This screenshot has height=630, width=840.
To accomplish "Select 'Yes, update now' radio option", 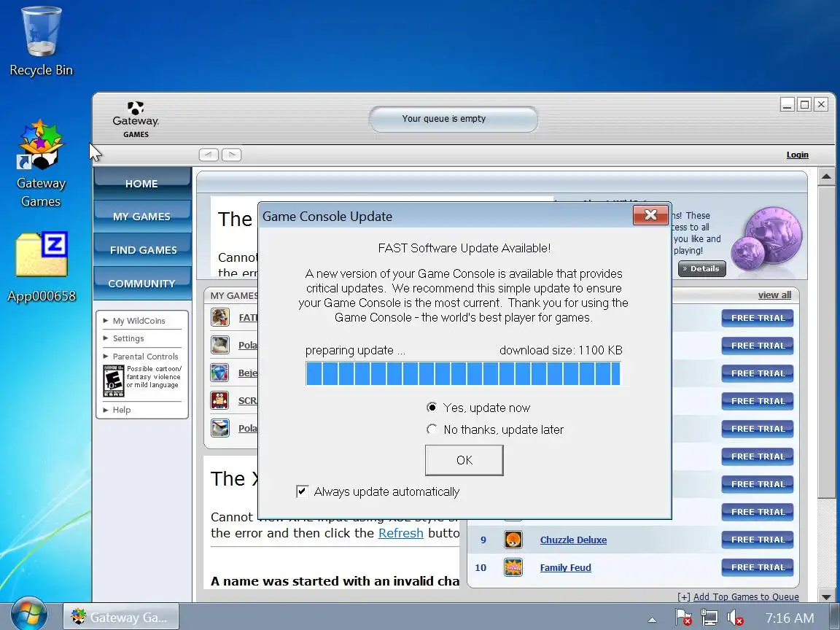I will 432,408.
